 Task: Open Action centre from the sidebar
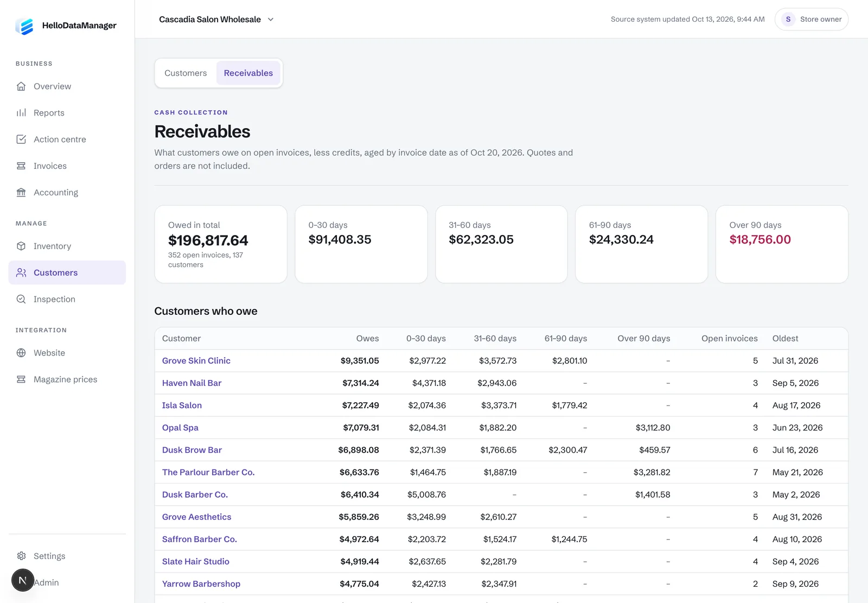click(x=67, y=139)
